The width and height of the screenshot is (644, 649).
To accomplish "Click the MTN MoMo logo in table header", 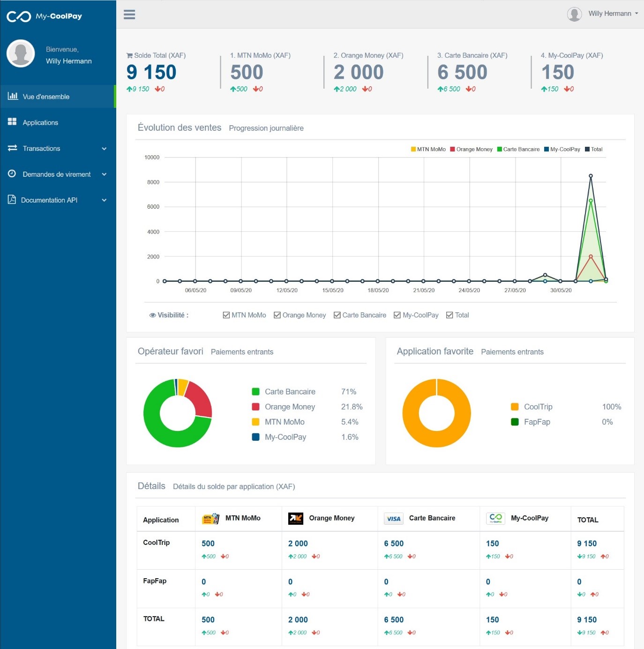I will (x=210, y=518).
